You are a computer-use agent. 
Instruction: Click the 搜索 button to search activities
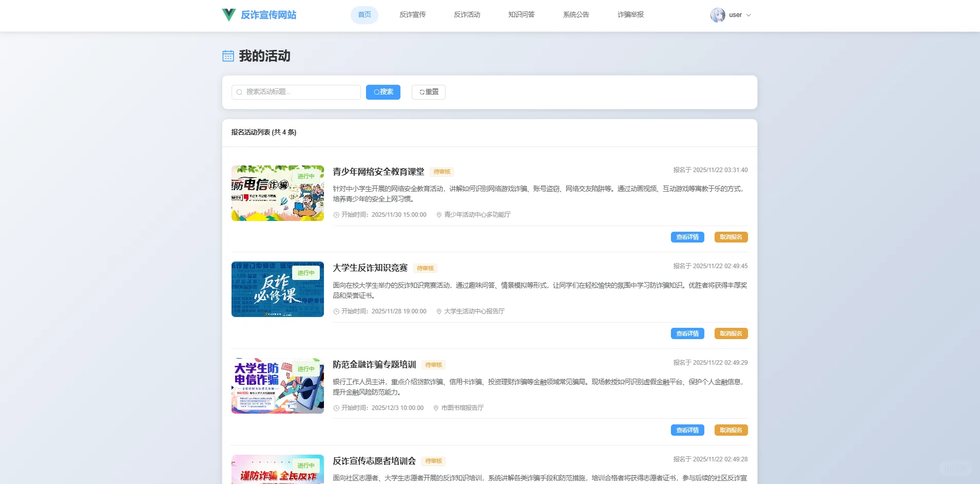[x=382, y=92]
